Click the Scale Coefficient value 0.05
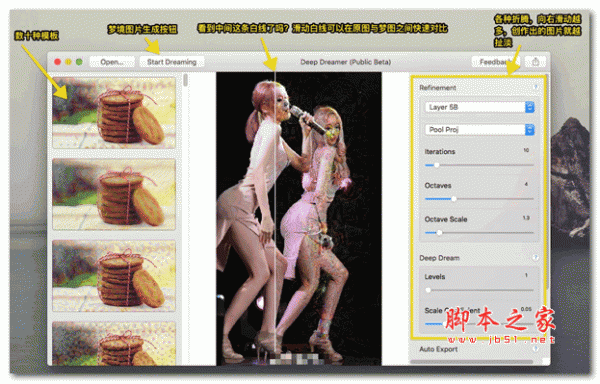Viewport: 600px width, 384px height. pyautogui.click(x=526, y=309)
